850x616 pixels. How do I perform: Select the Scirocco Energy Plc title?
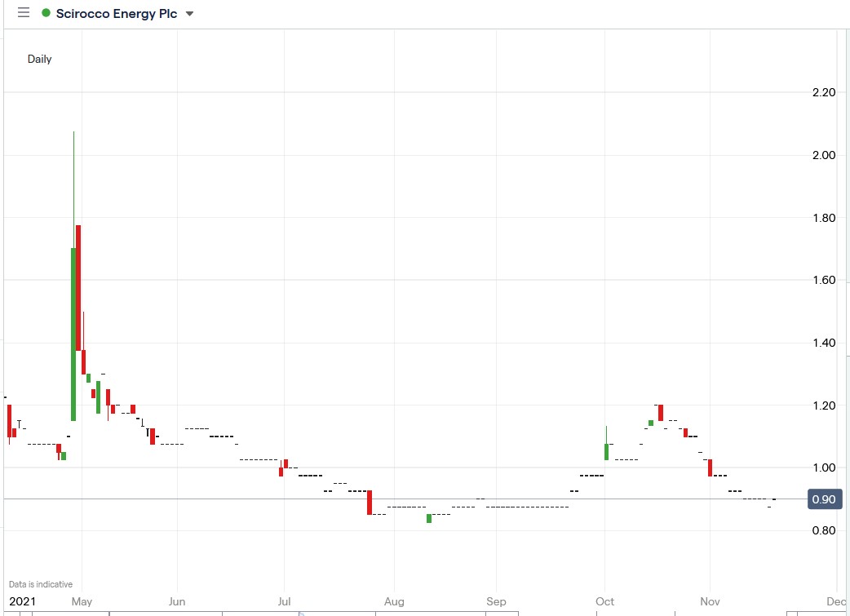click(x=114, y=13)
